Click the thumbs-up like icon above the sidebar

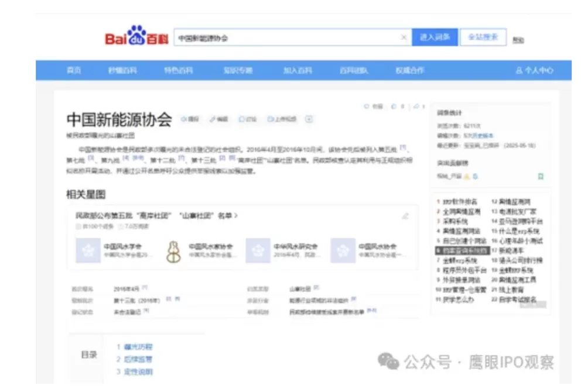pyautogui.click(x=394, y=107)
